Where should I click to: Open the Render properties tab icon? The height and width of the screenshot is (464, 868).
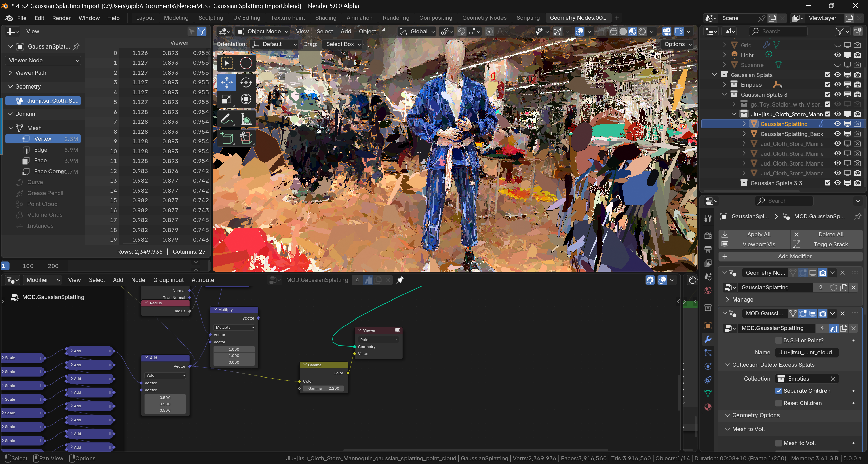(708, 236)
